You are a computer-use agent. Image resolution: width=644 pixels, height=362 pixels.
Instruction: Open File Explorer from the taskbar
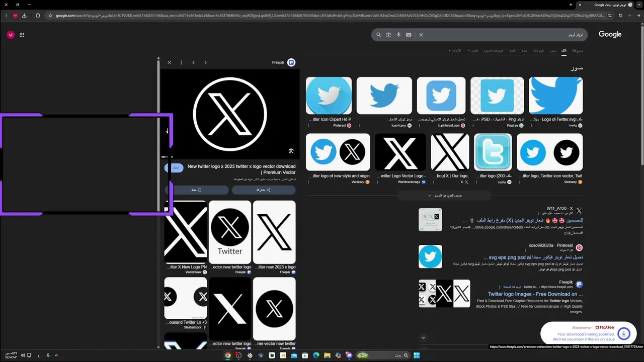point(327,355)
